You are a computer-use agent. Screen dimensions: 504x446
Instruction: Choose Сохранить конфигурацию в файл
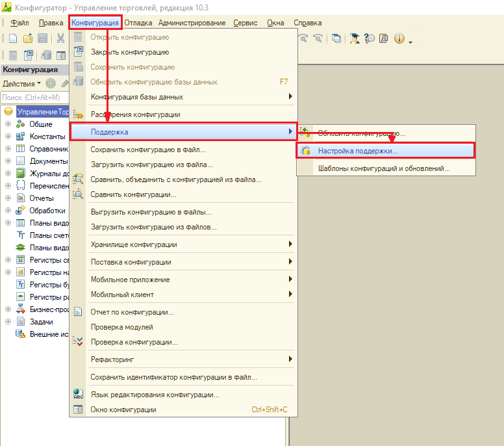click(x=183, y=150)
